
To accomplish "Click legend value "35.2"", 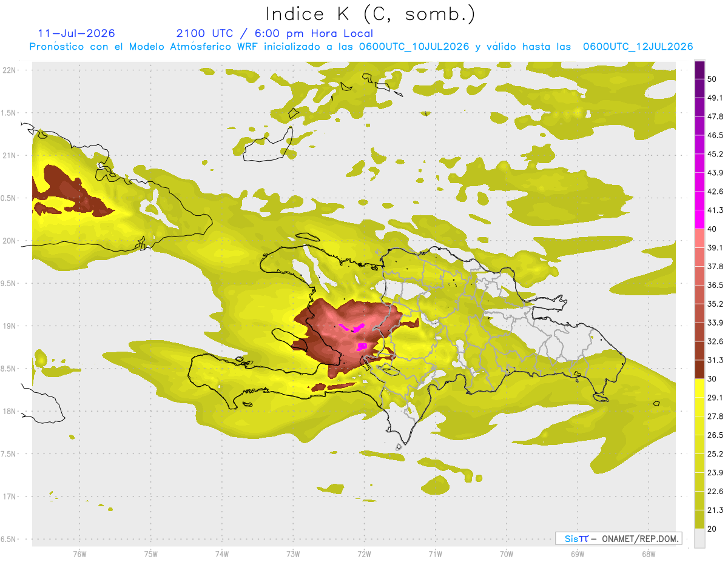I will point(715,304).
